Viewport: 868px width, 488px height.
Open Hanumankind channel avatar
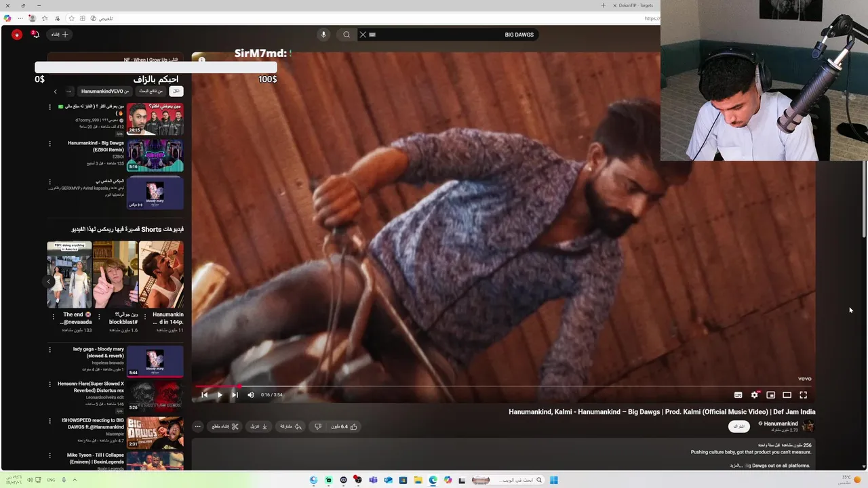click(x=808, y=426)
